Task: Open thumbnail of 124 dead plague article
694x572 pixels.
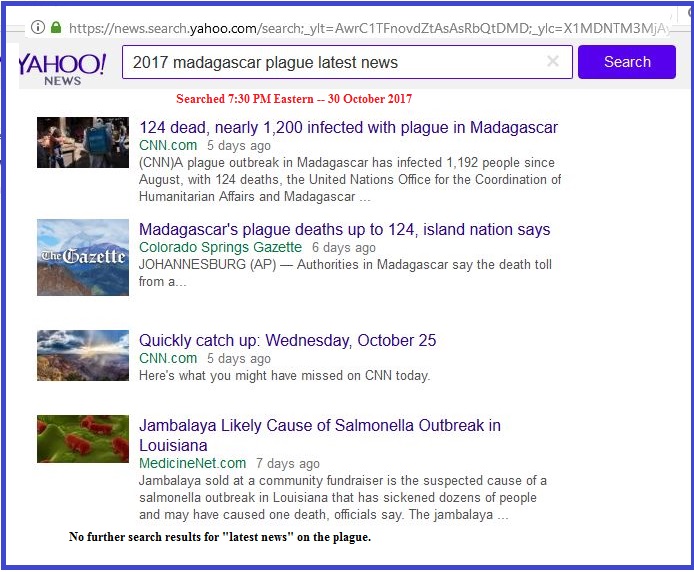Action: coord(83,143)
